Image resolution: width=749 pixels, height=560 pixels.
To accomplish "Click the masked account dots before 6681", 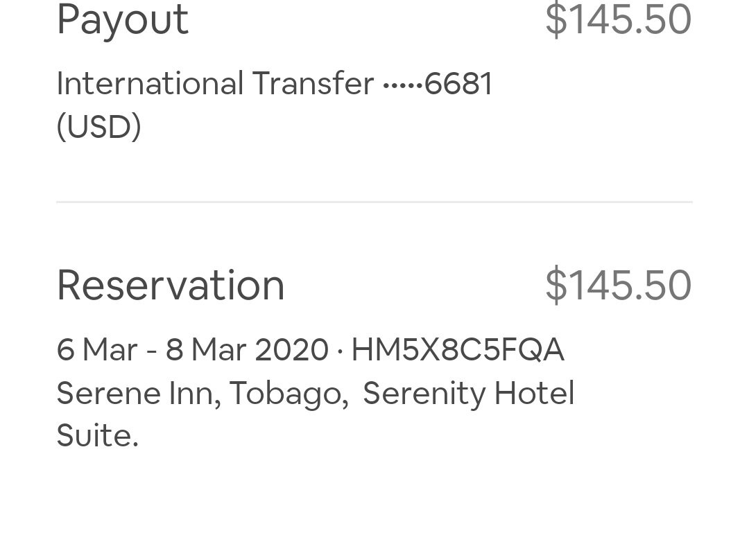I will (x=403, y=86).
